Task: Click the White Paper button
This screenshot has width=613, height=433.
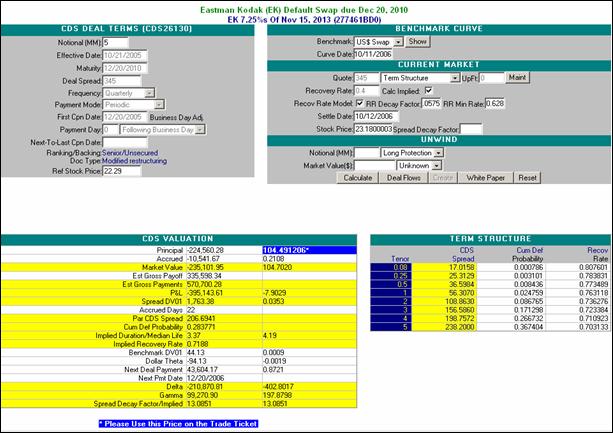Action: click(x=485, y=178)
